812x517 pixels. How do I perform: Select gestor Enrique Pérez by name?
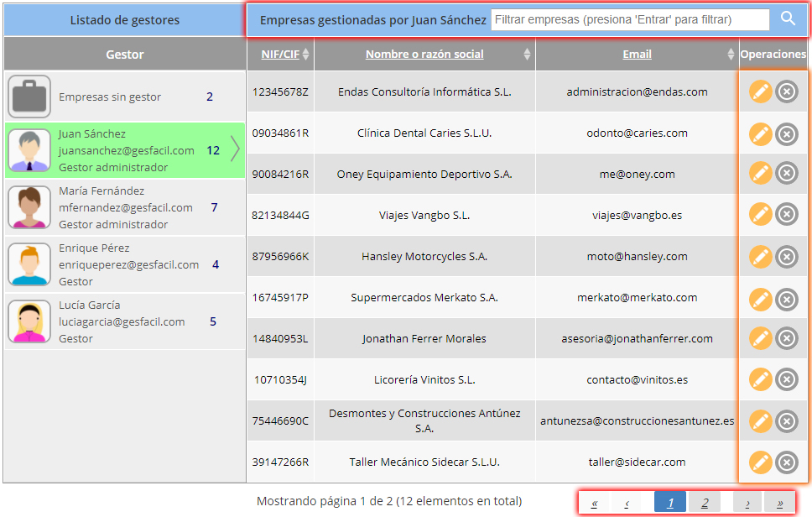(94, 248)
